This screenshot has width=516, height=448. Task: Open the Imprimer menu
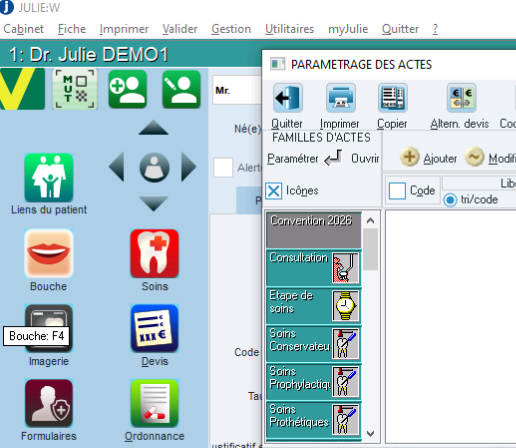pos(124,29)
